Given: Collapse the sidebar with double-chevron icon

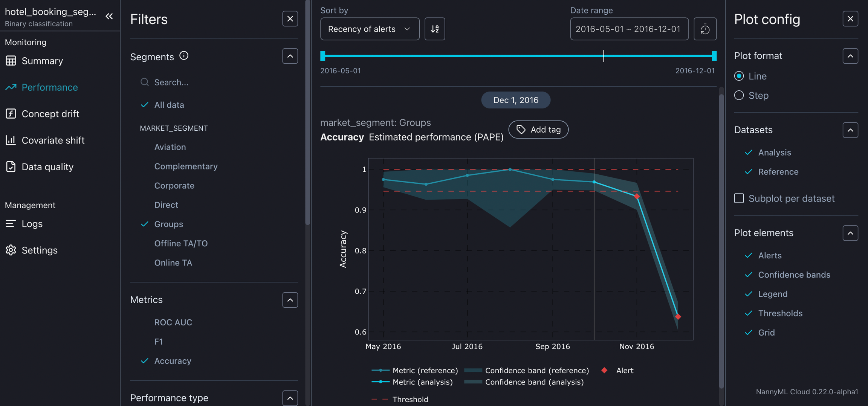Looking at the screenshot, I should point(109,16).
